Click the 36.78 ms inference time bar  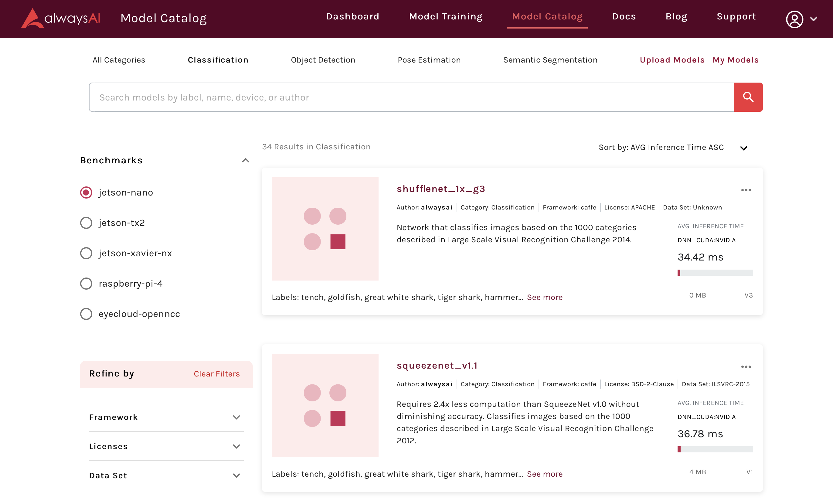(x=715, y=449)
